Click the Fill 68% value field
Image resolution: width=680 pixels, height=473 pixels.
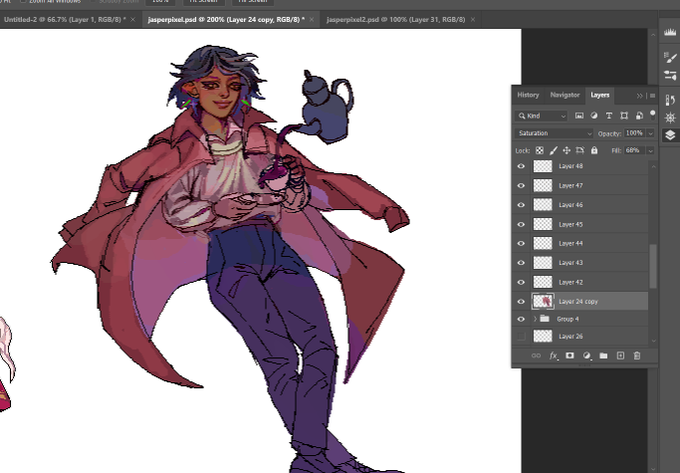[x=634, y=150]
